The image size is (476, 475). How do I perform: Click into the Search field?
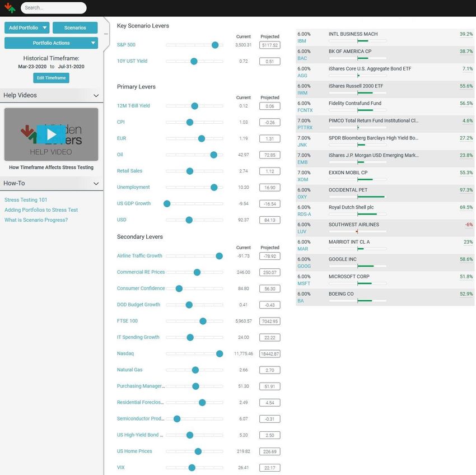[x=53, y=8]
